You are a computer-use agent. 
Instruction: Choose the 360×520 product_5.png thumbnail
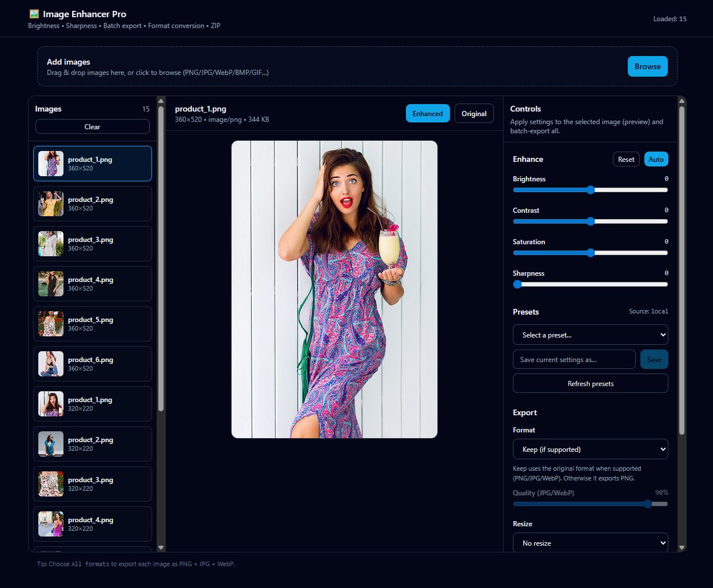[x=93, y=324]
